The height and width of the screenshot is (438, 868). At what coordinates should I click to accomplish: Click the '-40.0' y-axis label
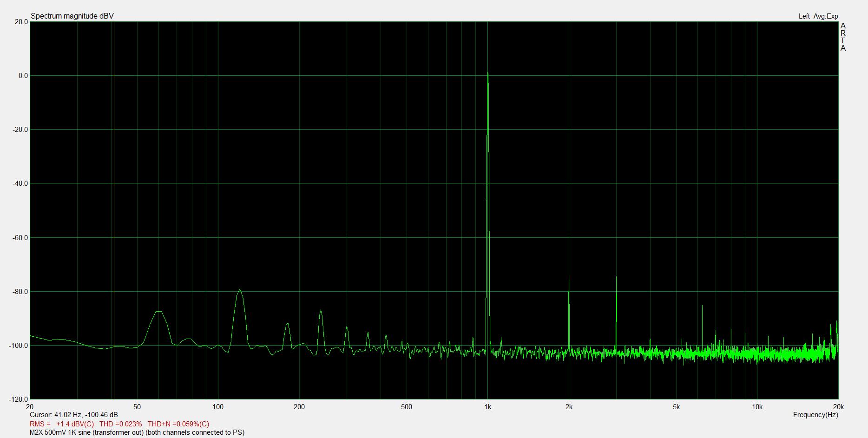(20, 183)
